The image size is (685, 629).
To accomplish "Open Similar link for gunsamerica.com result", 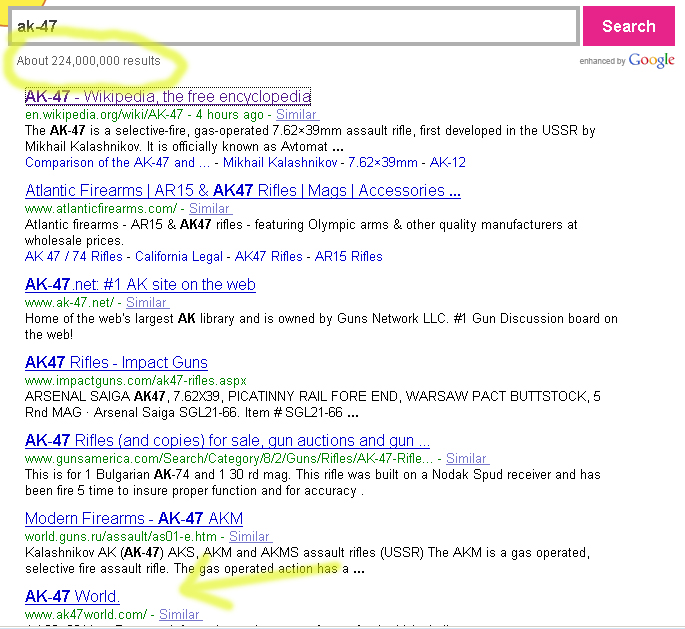I will tap(467, 458).
